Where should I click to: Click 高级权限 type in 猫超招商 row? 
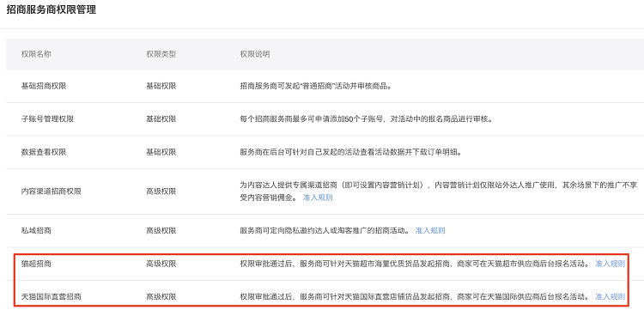[x=161, y=264]
